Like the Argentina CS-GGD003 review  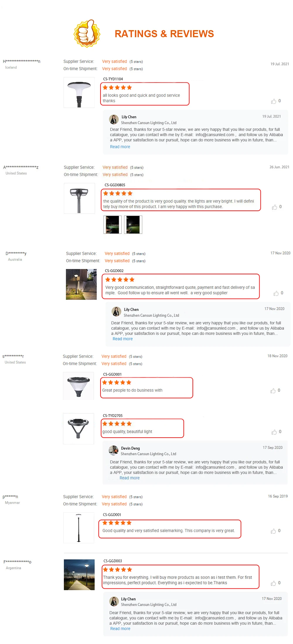pyautogui.click(x=273, y=583)
